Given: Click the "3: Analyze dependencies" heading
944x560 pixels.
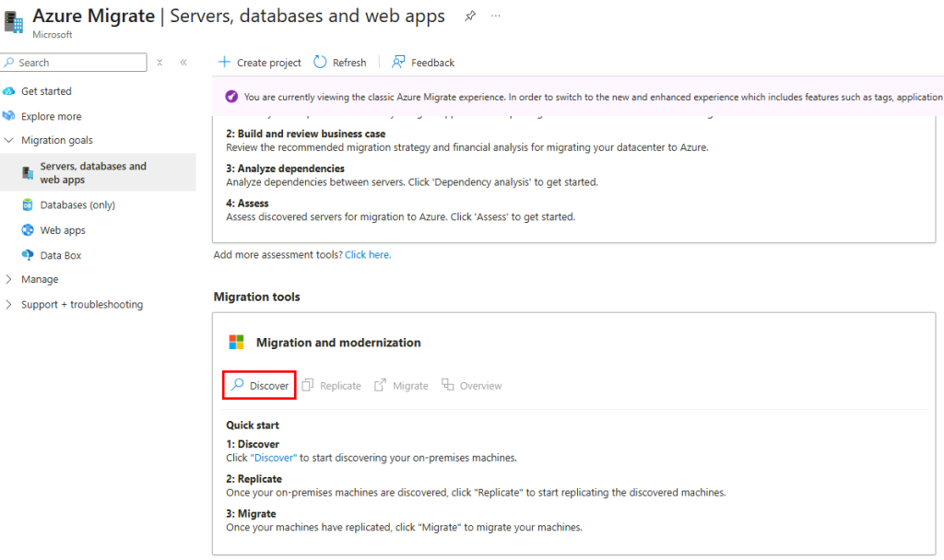Looking at the screenshot, I should pyautogui.click(x=286, y=169).
